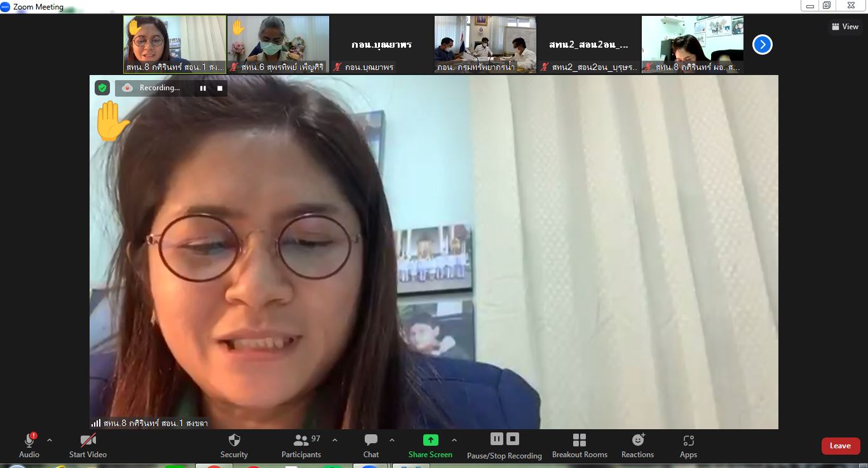Image resolution: width=868 pixels, height=468 pixels.
Task: Pause the recording from the top indicator
Action: pos(203,88)
